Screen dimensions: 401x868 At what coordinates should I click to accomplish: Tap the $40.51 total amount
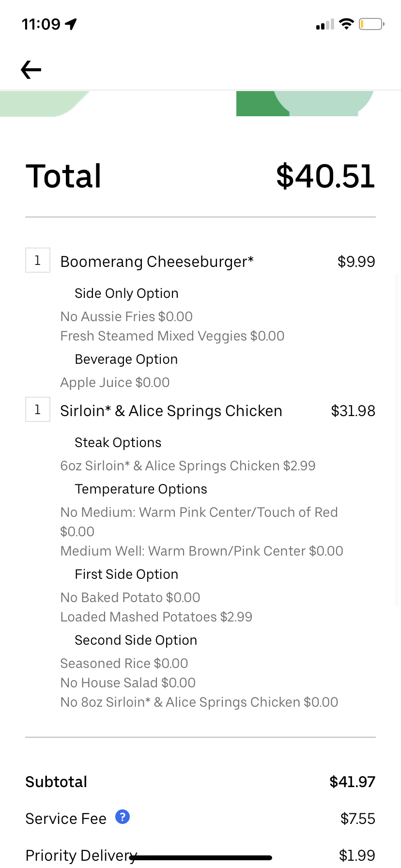325,176
